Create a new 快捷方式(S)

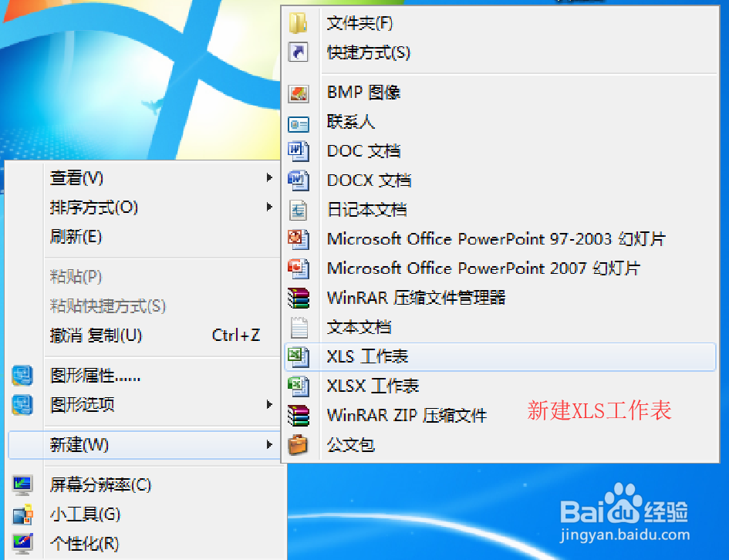pyautogui.click(x=500, y=52)
